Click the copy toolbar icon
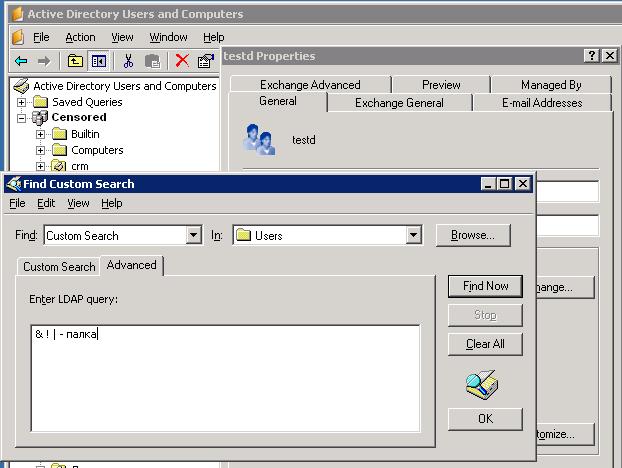This screenshot has height=468, width=622. pyautogui.click(x=152, y=61)
